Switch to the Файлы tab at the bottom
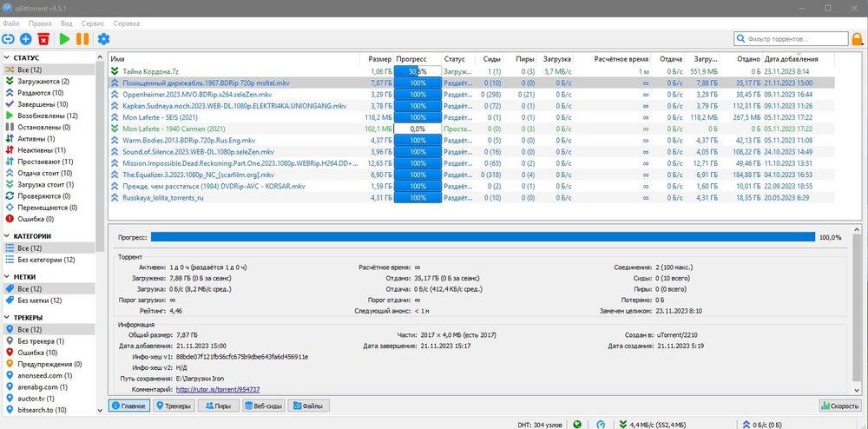This screenshot has height=429, width=868. pyautogui.click(x=309, y=406)
